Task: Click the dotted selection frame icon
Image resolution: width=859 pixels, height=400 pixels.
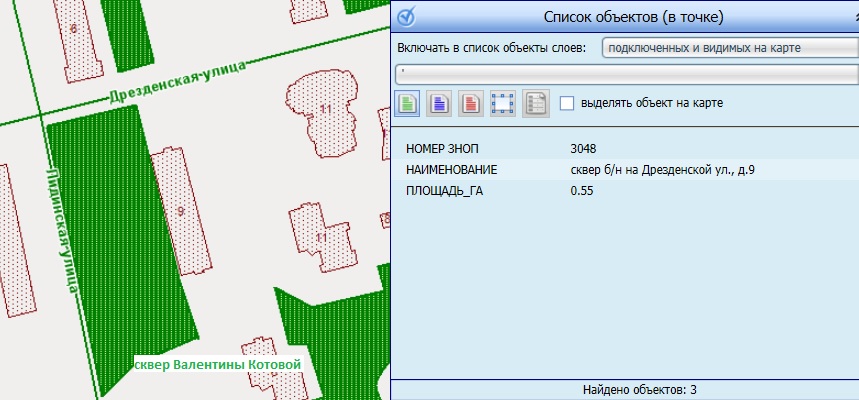Action: pyautogui.click(x=503, y=103)
